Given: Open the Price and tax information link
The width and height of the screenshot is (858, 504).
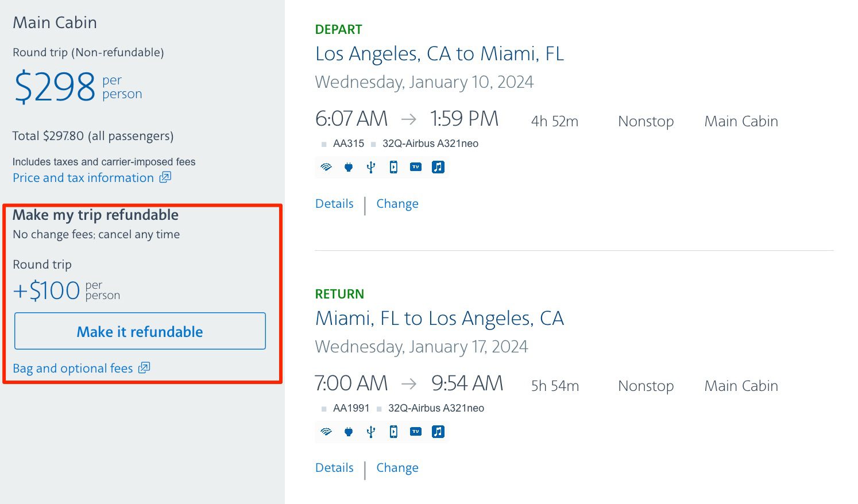Looking at the screenshot, I should (83, 178).
